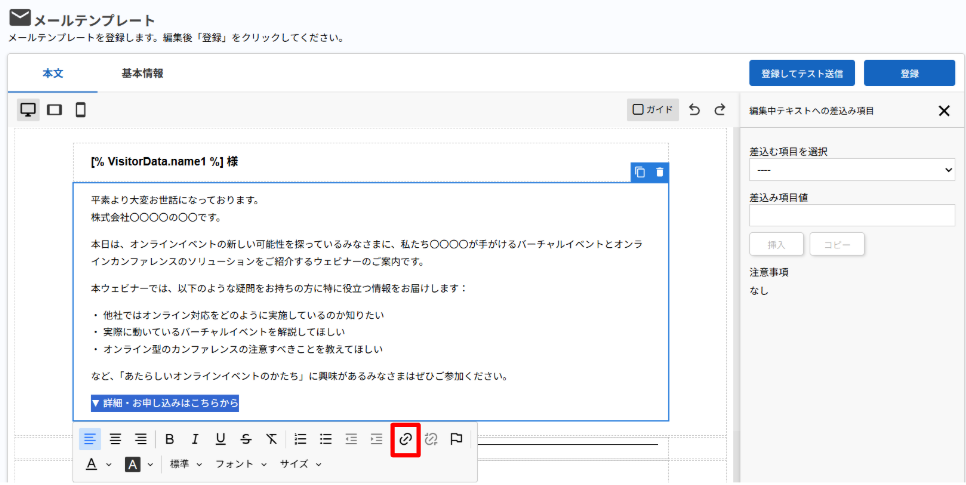Open the フォント dropdown

click(x=241, y=464)
